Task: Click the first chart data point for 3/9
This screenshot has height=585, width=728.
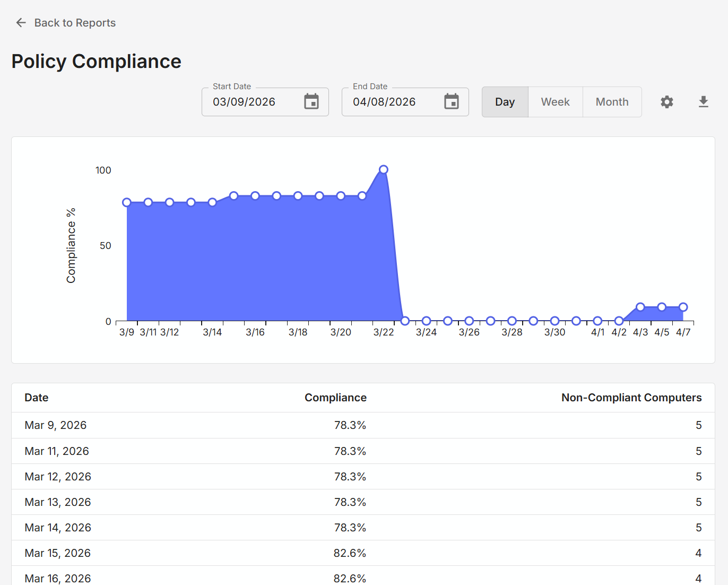Action: coord(126,202)
